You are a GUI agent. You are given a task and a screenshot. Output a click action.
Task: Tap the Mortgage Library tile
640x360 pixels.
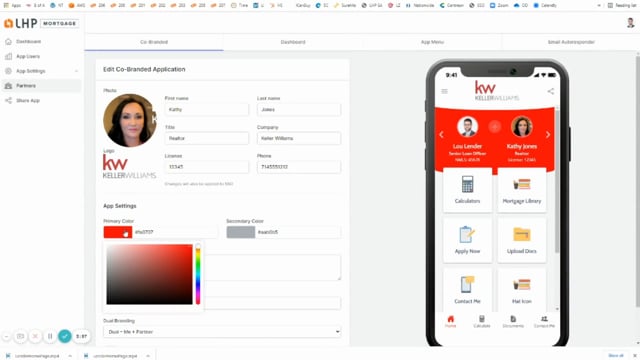coord(522,190)
